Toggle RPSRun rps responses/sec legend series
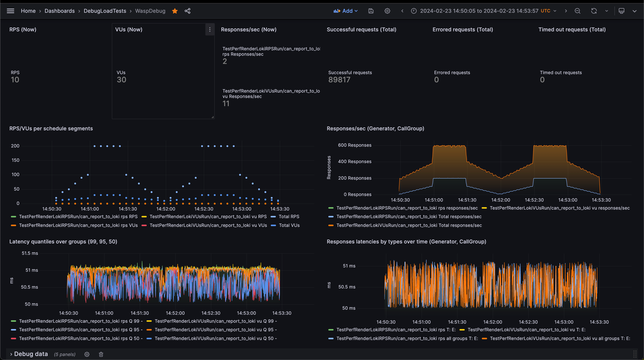This screenshot has width=644, height=360. pos(407,208)
